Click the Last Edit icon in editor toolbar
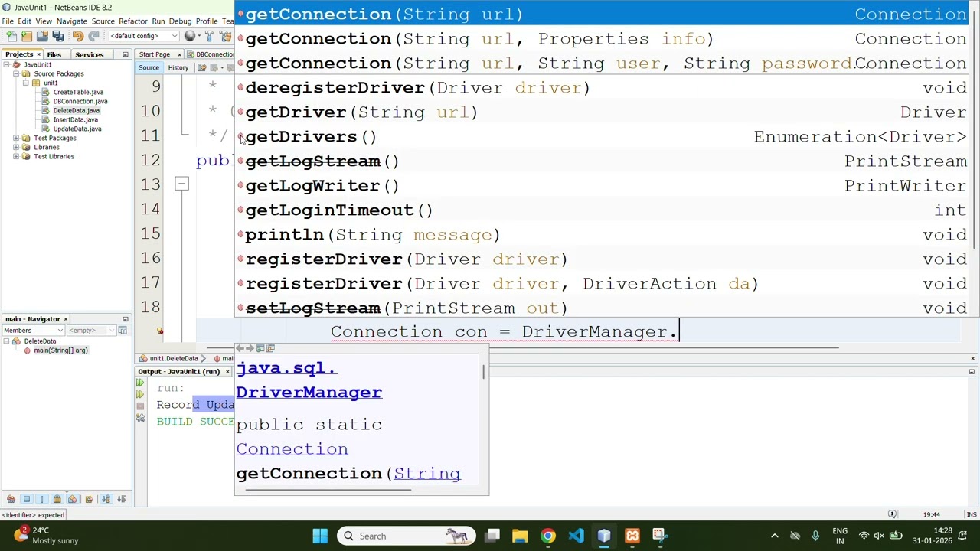The height and width of the screenshot is (551, 980). click(x=202, y=67)
